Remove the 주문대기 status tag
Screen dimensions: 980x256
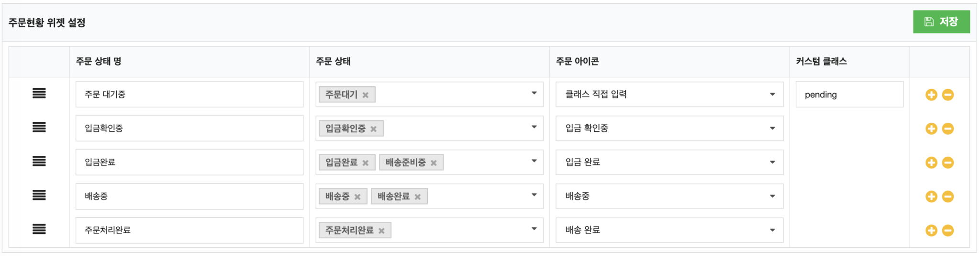[x=366, y=95]
